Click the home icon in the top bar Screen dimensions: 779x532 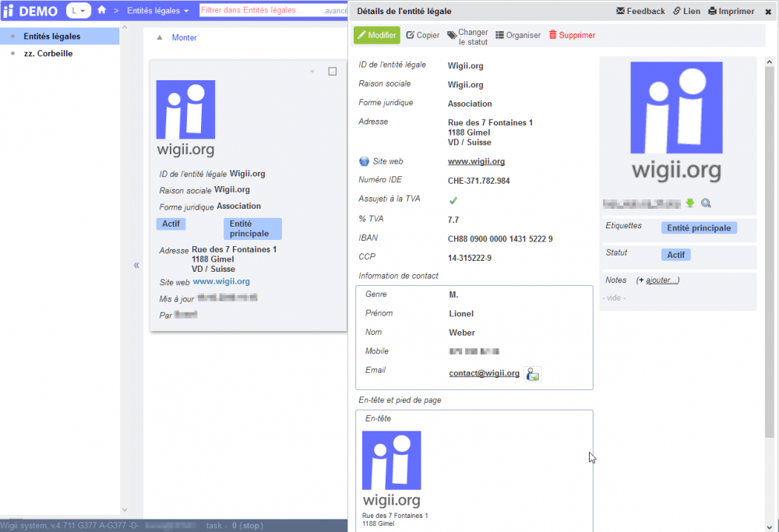[x=102, y=10]
